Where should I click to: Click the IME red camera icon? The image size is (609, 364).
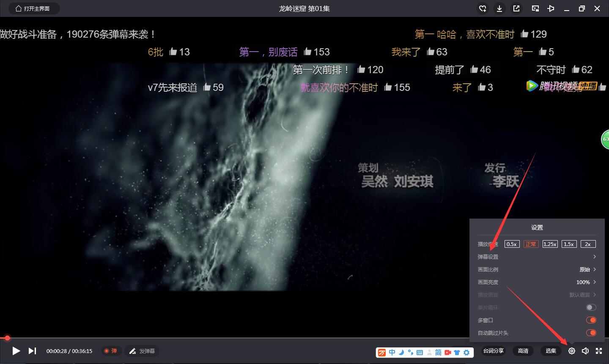(447, 352)
